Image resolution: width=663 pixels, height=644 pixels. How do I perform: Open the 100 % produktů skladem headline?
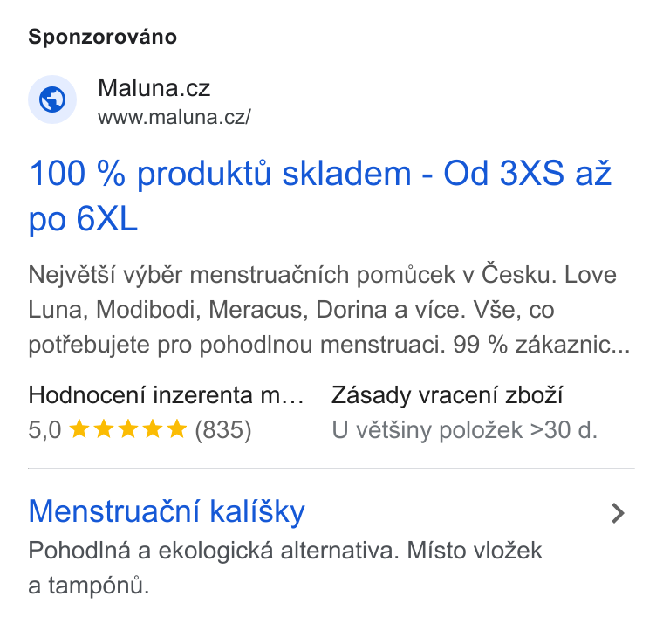[320, 196]
